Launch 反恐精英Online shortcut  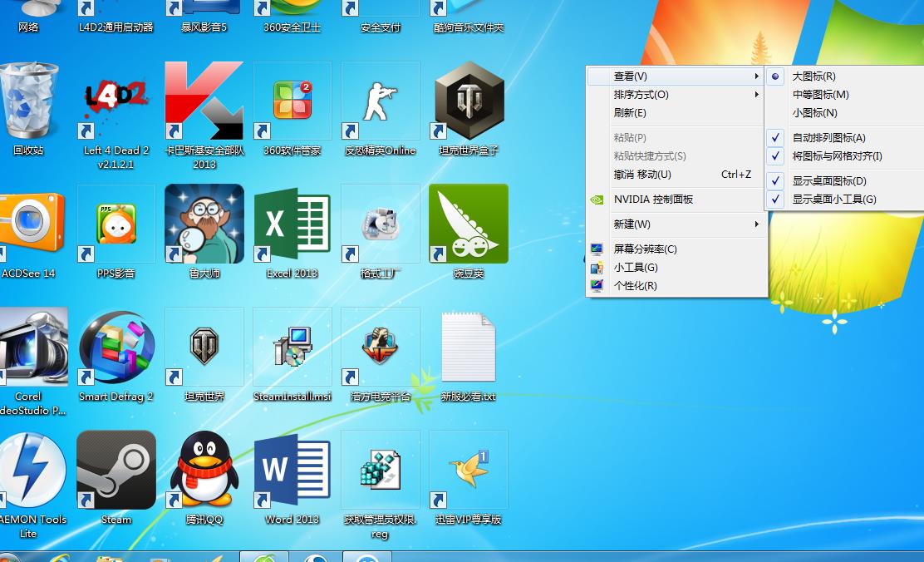coord(380,101)
